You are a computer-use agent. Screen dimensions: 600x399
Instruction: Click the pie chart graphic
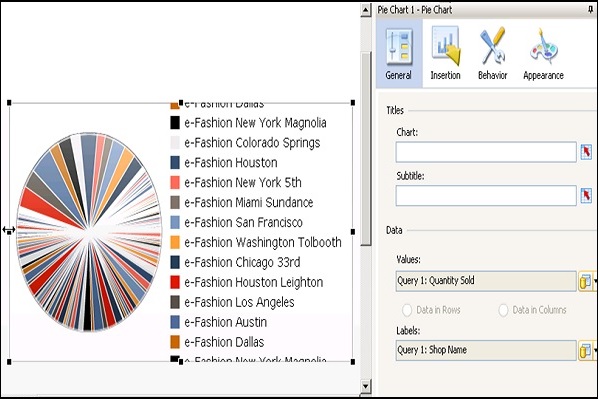coord(89,232)
